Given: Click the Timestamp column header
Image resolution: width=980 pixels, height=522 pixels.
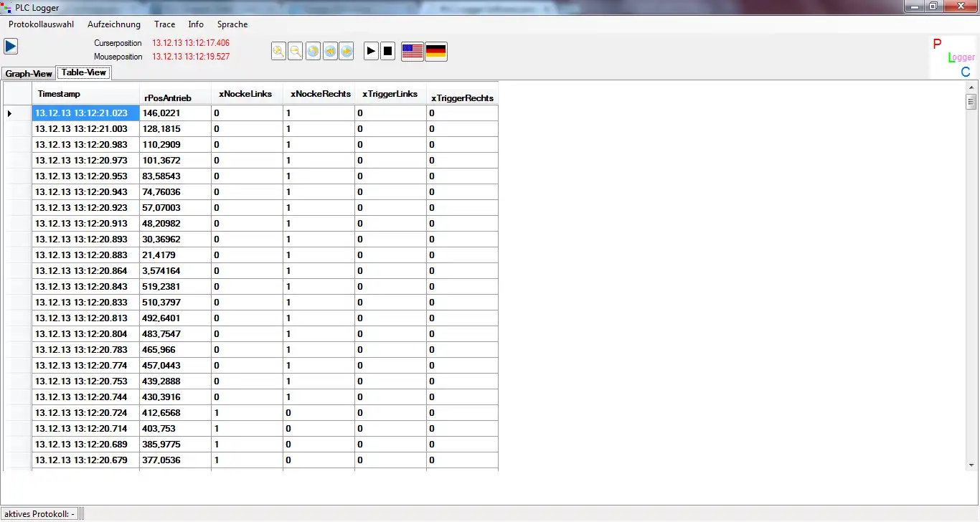Looking at the screenshot, I should [x=85, y=94].
